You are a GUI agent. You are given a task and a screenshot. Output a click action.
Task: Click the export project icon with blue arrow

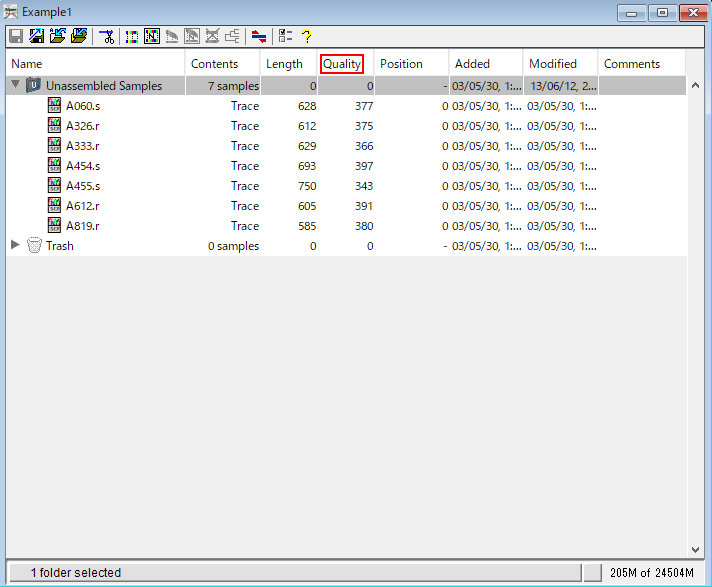pos(37,36)
